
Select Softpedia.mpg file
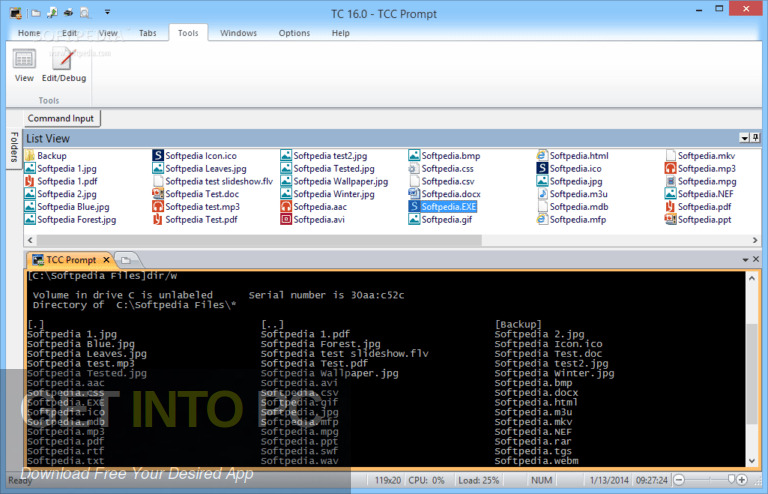(x=700, y=181)
